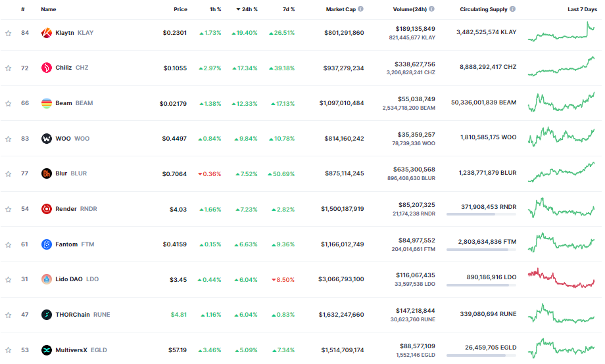Open Blur 7-day sparkline chart
The width and height of the screenshot is (605, 364).
[561, 172]
